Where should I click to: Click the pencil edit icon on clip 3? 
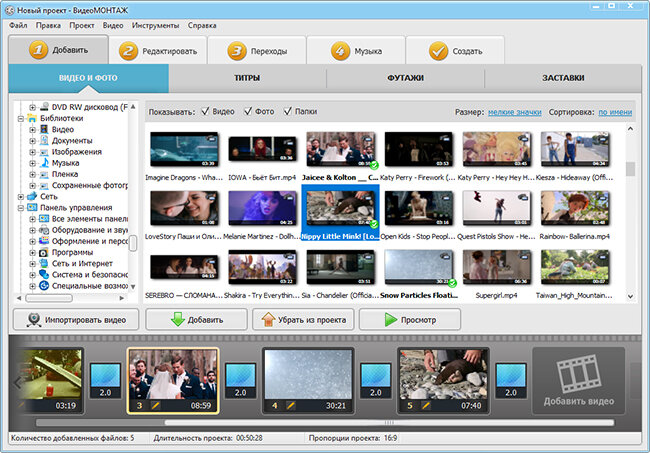click(x=155, y=405)
